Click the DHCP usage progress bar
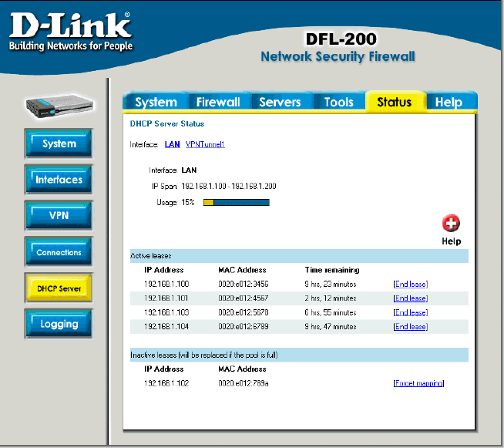Viewport: 504px width, 448px height. [x=237, y=202]
